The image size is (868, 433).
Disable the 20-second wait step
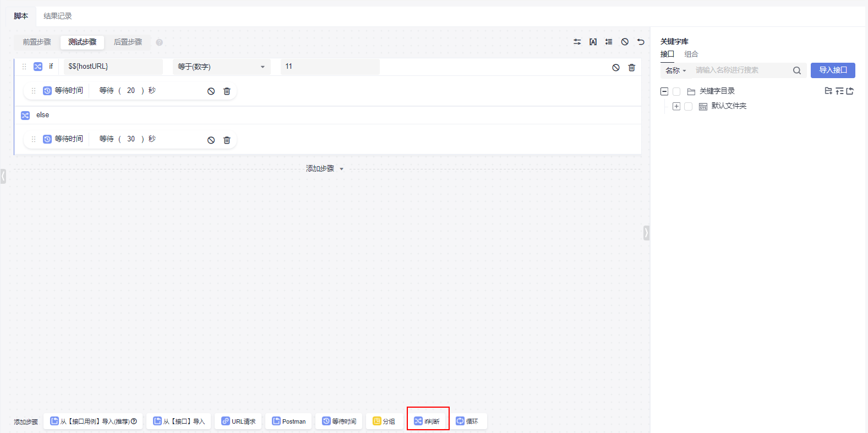tap(211, 91)
